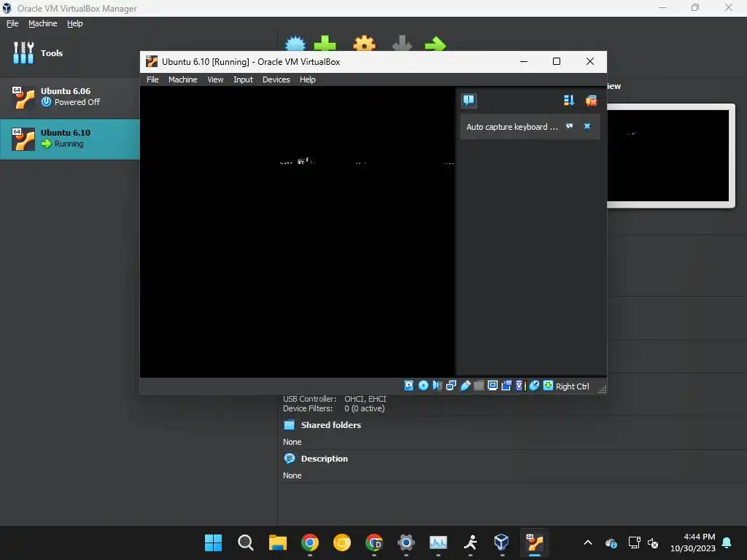Click the Add machine green plus toolbar icon
This screenshot has height=560, width=747.
[325, 43]
